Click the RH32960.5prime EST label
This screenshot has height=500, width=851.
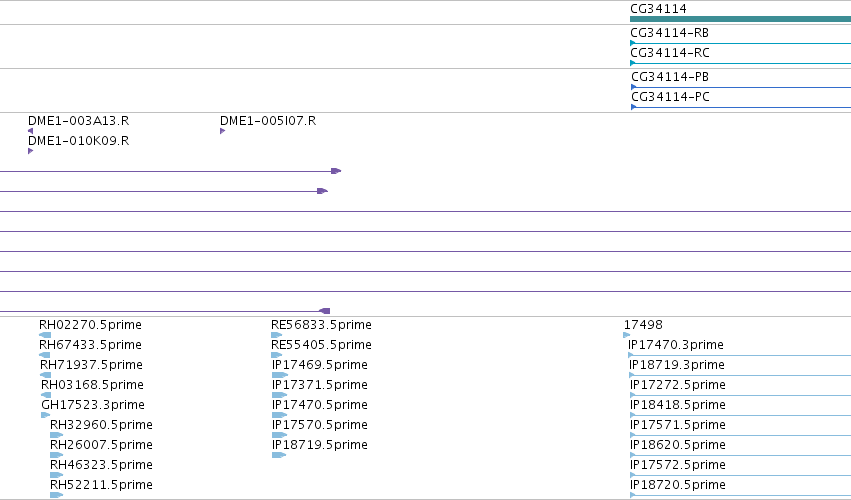pos(101,425)
